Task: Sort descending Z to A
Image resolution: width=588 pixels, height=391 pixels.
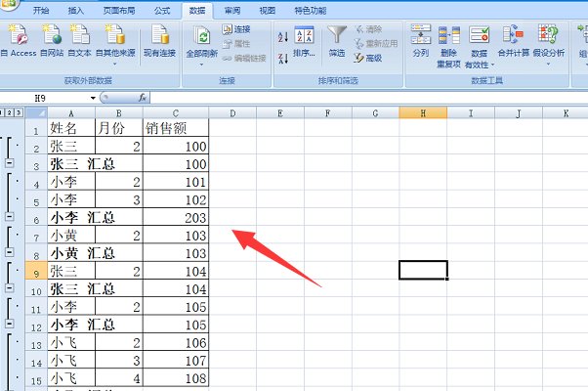Action: (283, 59)
